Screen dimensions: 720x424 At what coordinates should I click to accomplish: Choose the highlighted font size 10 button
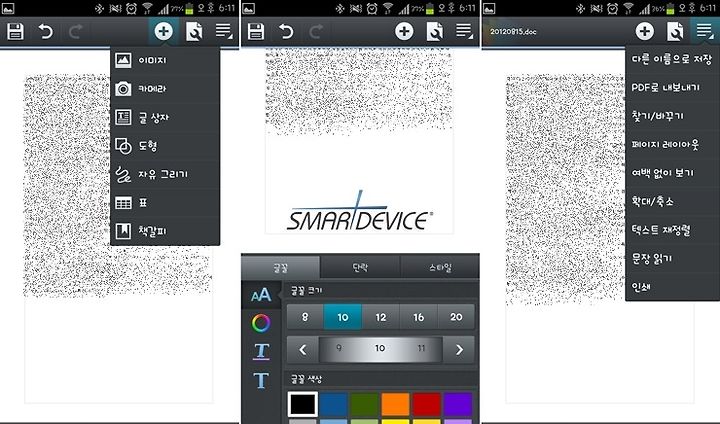pyautogui.click(x=343, y=317)
